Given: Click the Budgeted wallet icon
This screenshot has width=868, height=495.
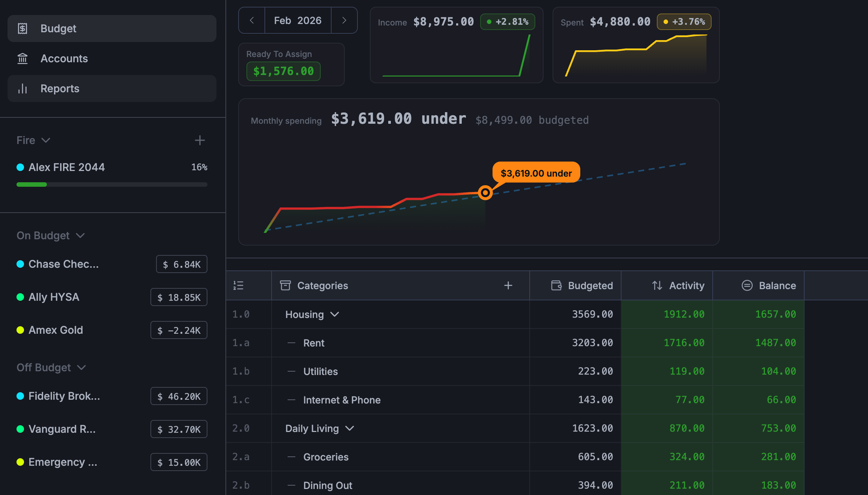Looking at the screenshot, I should [556, 286].
